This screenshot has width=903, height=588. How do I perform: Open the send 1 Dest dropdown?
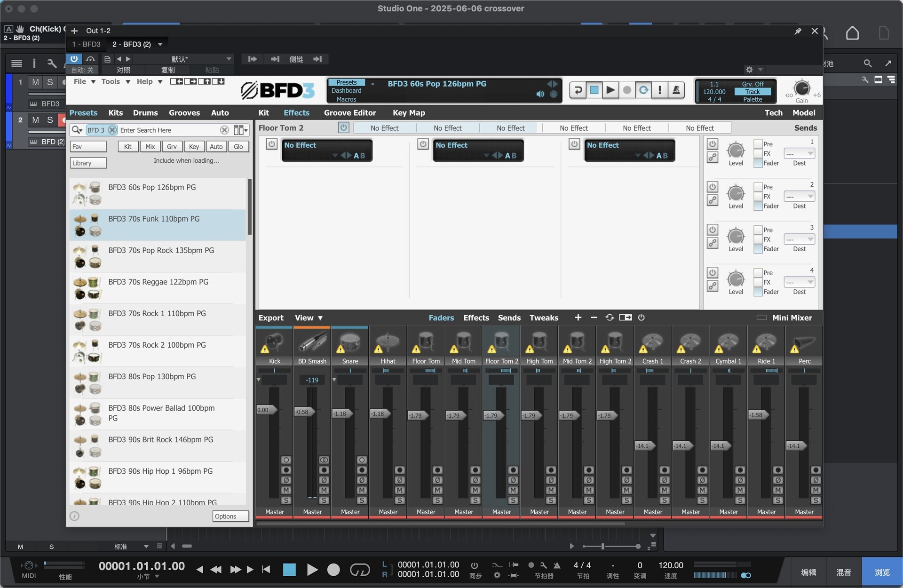pos(799,153)
